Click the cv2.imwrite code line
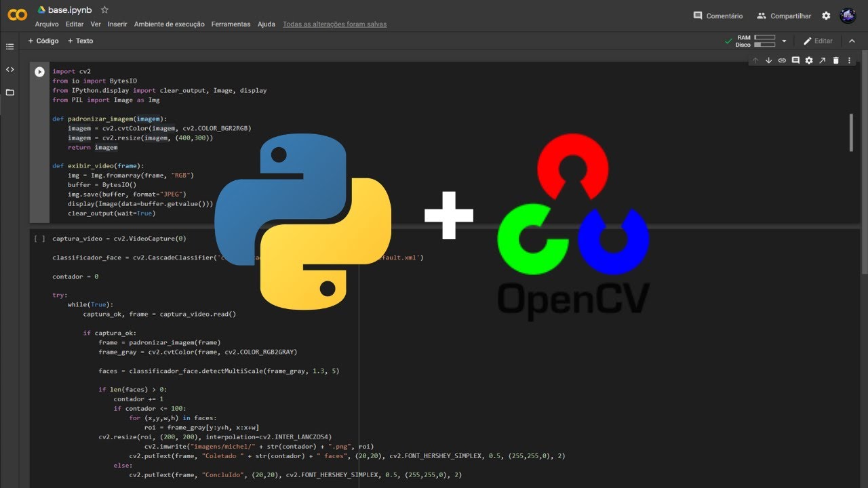 259,447
